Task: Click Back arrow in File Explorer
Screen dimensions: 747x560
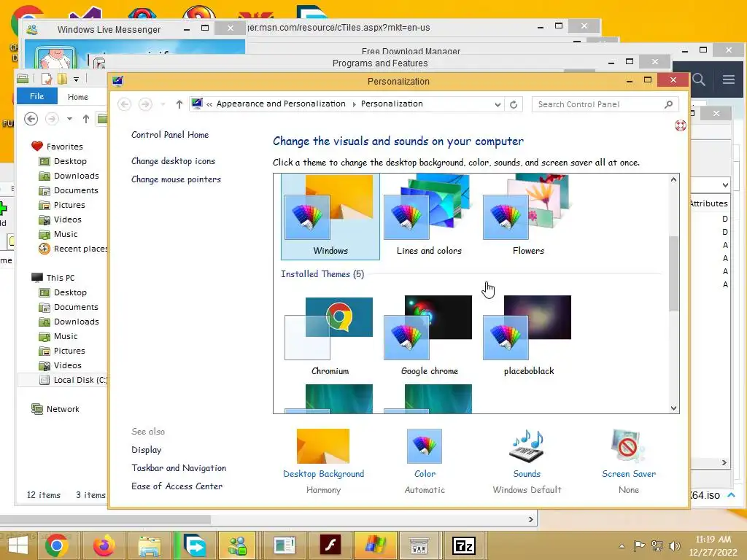Action: coord(31,119)
